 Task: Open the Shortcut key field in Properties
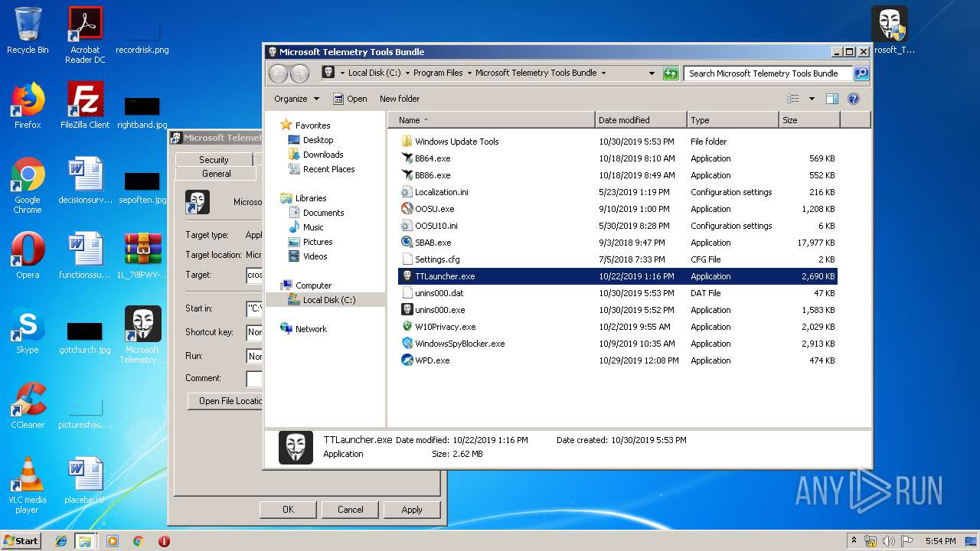[254, 332]
